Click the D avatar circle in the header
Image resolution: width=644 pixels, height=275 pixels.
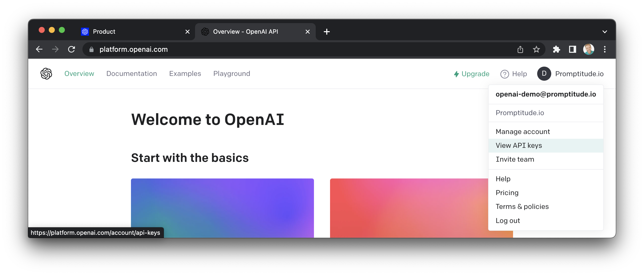click(x=544, y=74)
